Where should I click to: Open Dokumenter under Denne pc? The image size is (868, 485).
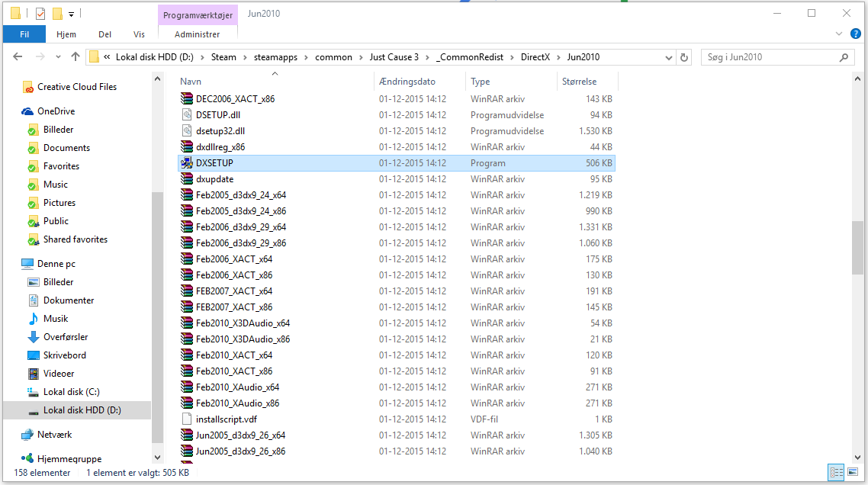[x=69, y=300]
